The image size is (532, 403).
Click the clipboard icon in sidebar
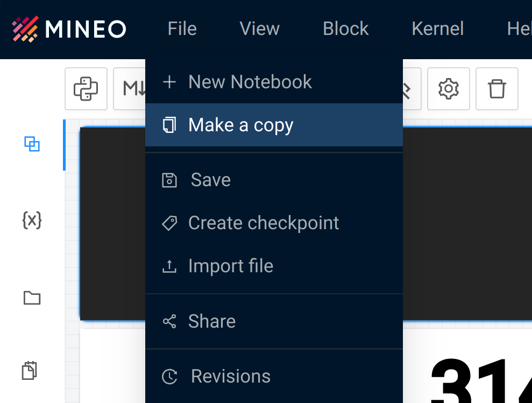(30, 371)
